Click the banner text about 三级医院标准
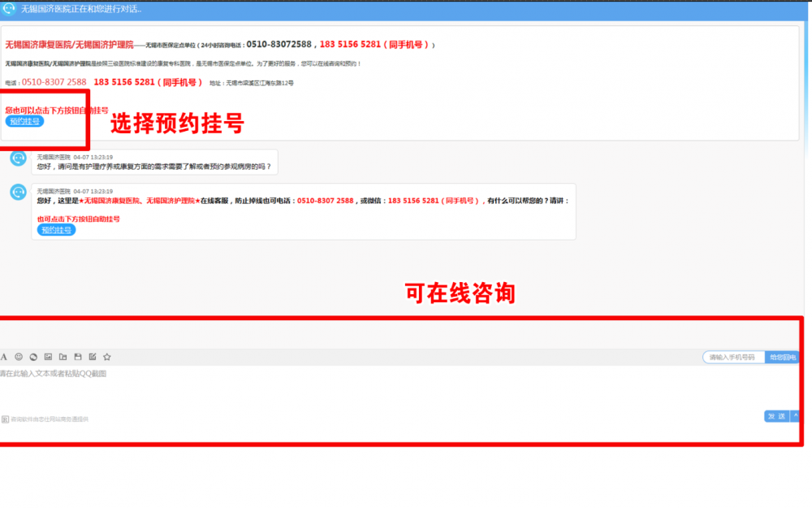The height and width of the screenshot is (508, 812). click(184, 63)
